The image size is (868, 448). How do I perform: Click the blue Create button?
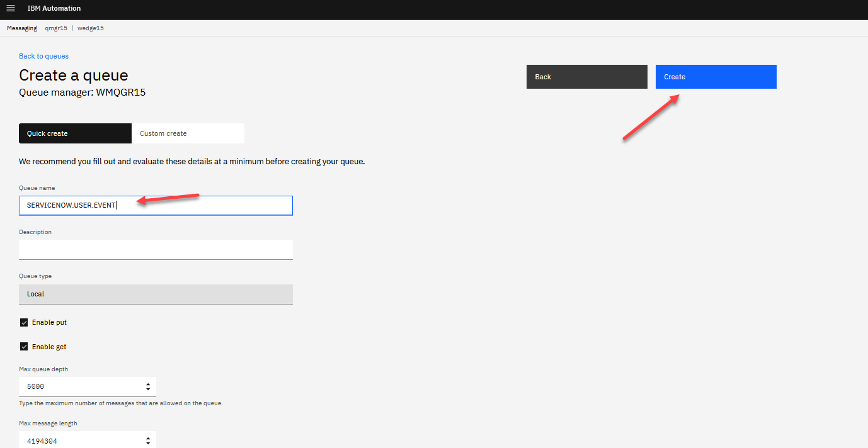pyautogui.click(x=716, y=77)
